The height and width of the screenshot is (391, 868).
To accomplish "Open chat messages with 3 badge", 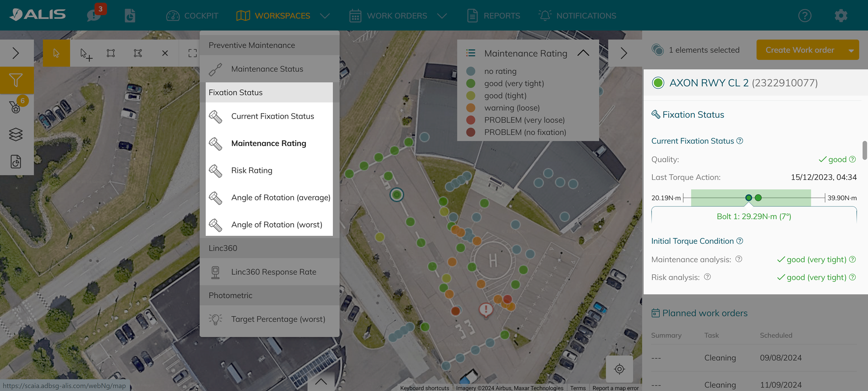I will (x=94, y=15).
